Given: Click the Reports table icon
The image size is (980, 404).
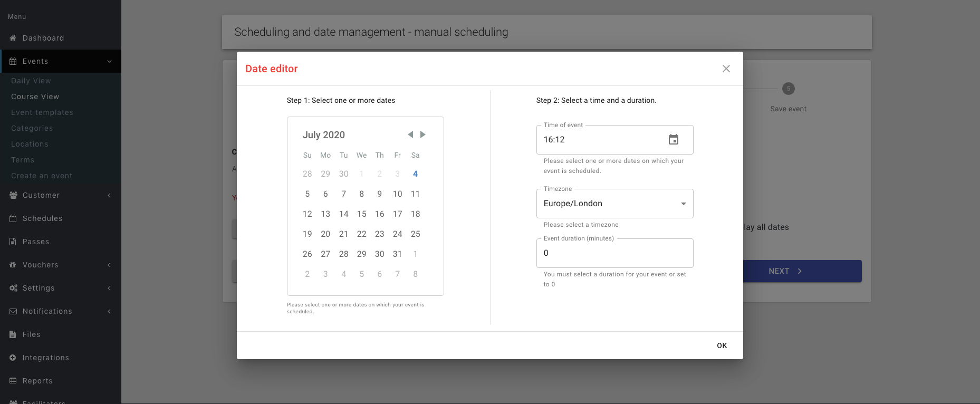Looking at the screenshot, I should (13, 381).
